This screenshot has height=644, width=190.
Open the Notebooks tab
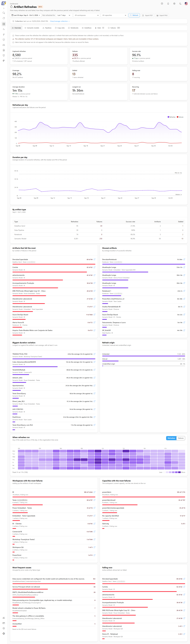[73, 28]
